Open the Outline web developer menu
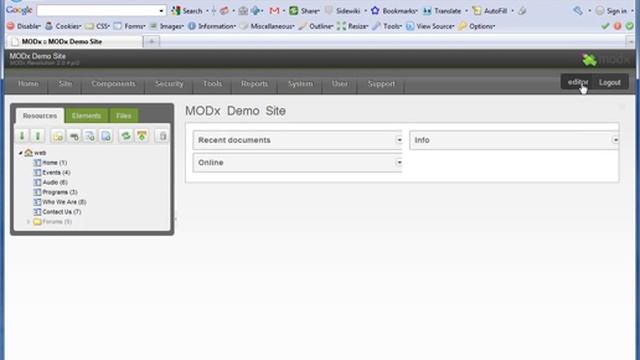The image size is (640, 360). tap(316, 26)
